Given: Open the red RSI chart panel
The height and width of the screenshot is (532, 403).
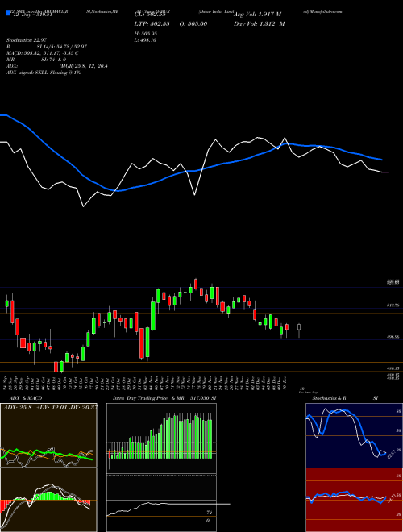Looking at the screenshot, I should coord(354,500).
